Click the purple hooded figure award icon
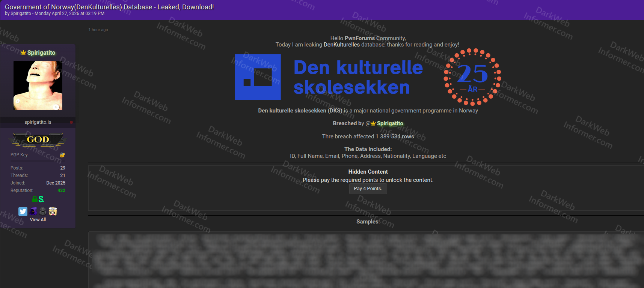Image resolution: width=644 pixels, height=288 pixels. pyautogui.click(x=33, y=211)
